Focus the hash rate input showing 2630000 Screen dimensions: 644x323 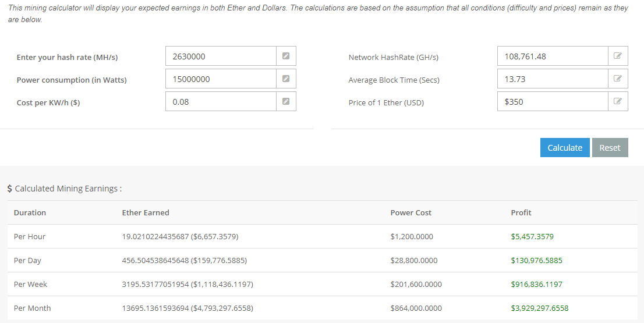[221, 56]
